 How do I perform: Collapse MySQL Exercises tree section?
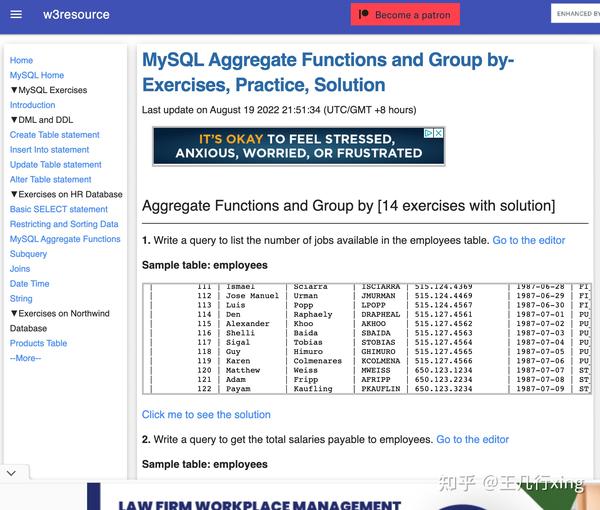pos(14,90)
